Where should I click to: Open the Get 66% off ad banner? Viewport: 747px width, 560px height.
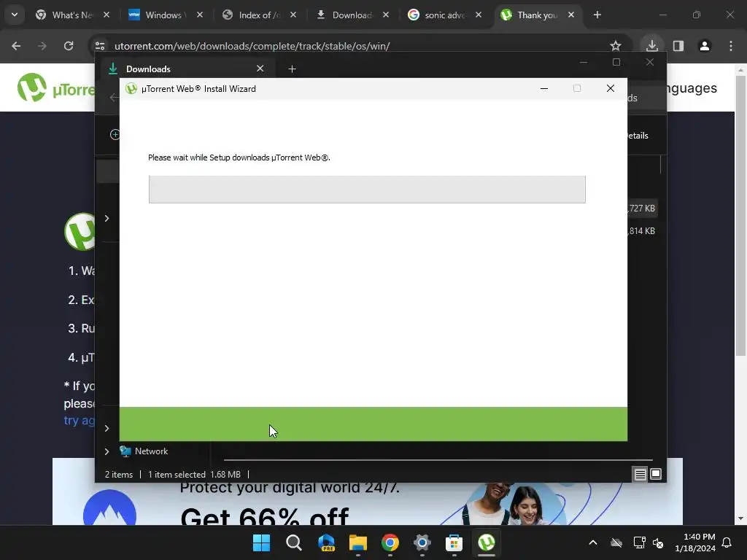point(368,491)
